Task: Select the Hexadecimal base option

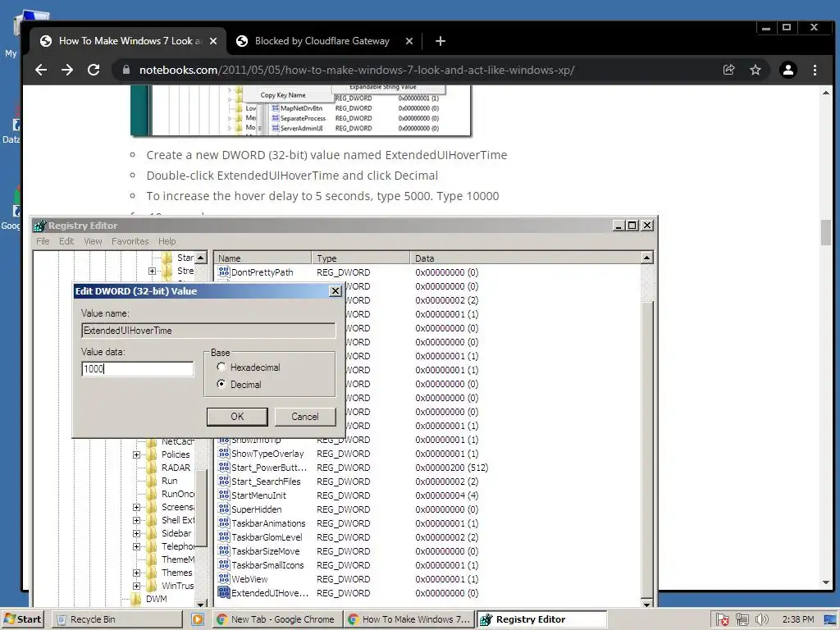Action: [221, 367]
